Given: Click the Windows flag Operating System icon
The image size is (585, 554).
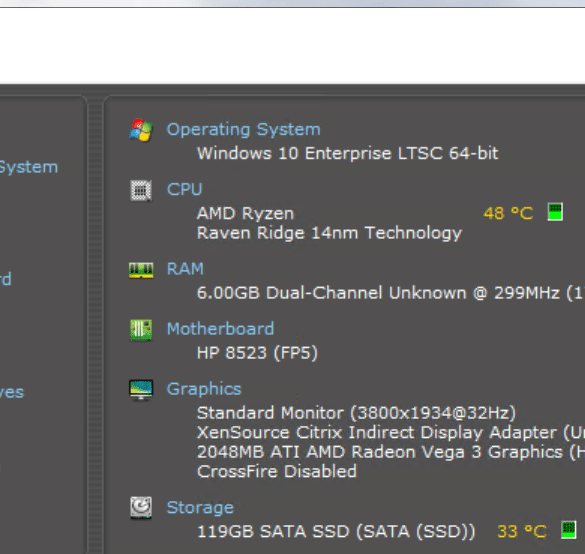Looking at the screenshot, I should [141, 130].
